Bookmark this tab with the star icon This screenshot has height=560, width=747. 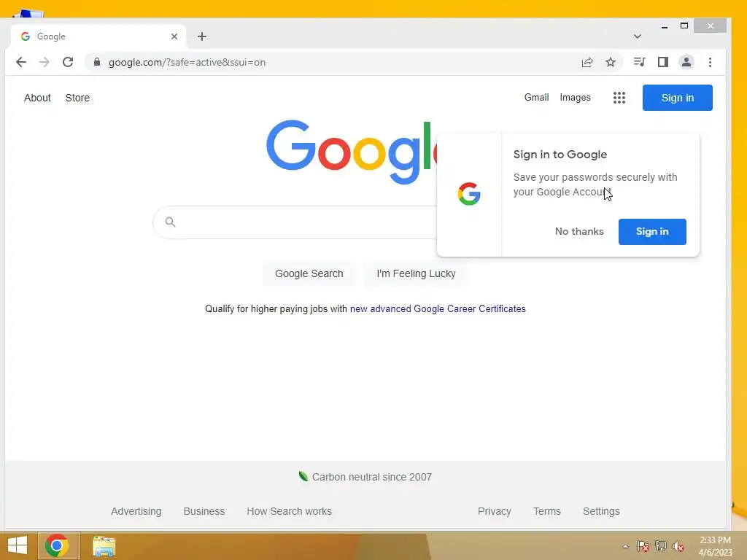coord(611,62)
